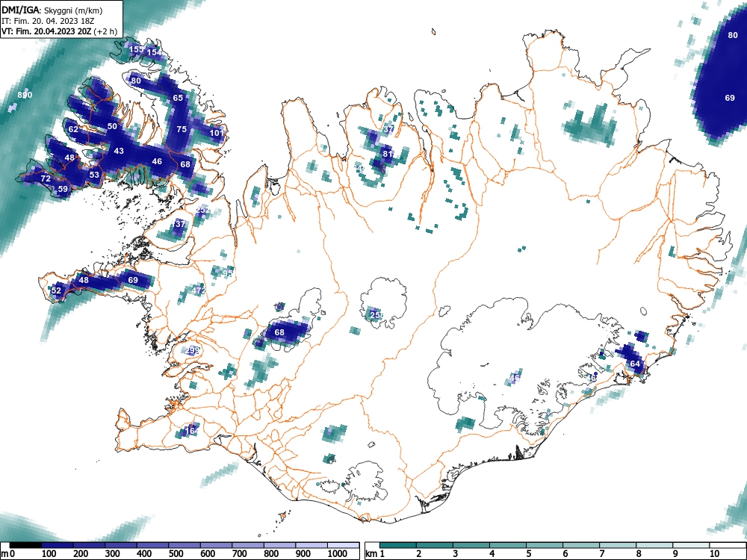Click the map value 155
This screenshot has width=747, height=560.
coord(136,49)
